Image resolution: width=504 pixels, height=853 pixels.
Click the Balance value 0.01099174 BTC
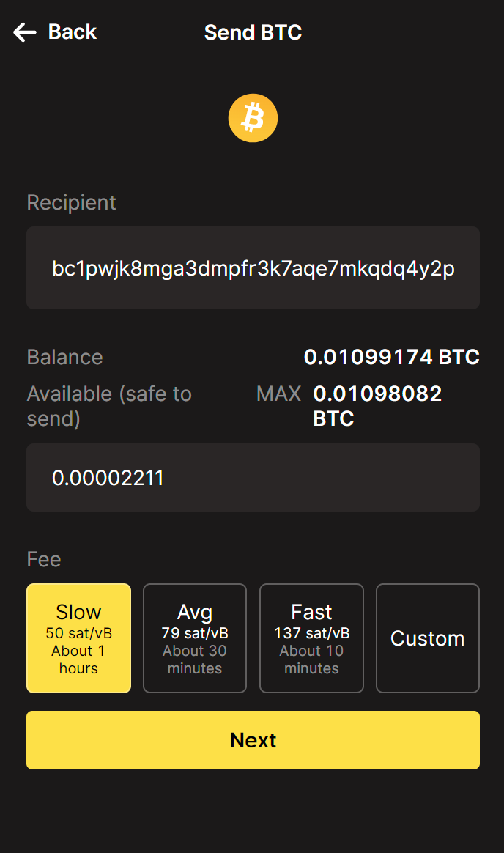pyautogui.click(x=391, y=357)
